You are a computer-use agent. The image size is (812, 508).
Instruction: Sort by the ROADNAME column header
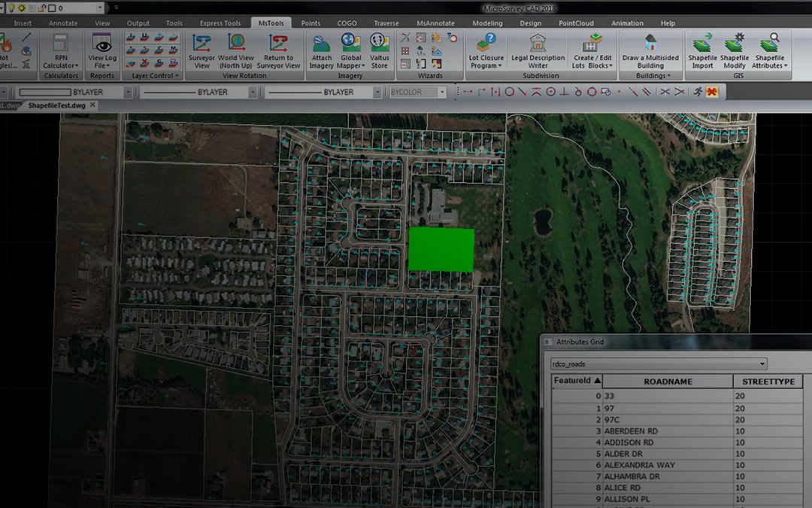668,382
